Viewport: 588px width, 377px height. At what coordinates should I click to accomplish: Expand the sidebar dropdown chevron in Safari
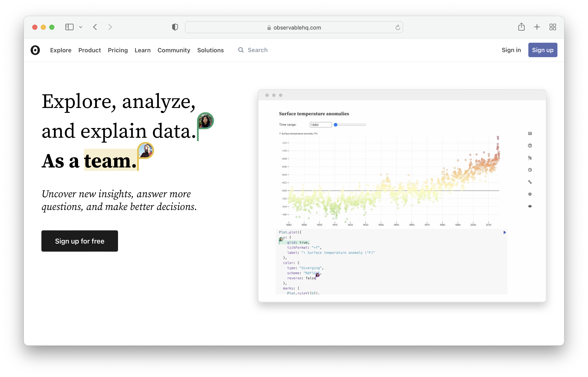pyautogui.click(x=81, y=27)
